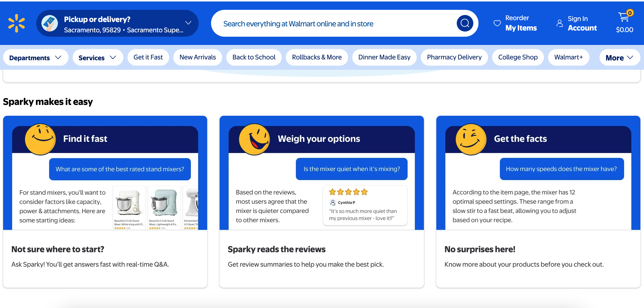Click the No surprises here! title
Screen dimensions: 644x308
click(x=480, y=249)
